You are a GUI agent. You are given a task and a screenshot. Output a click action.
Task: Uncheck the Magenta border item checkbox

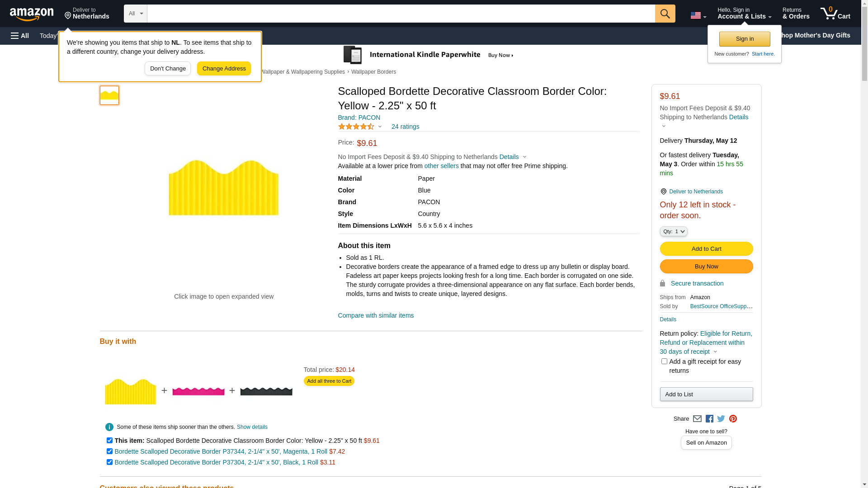[x=109, y=451]
